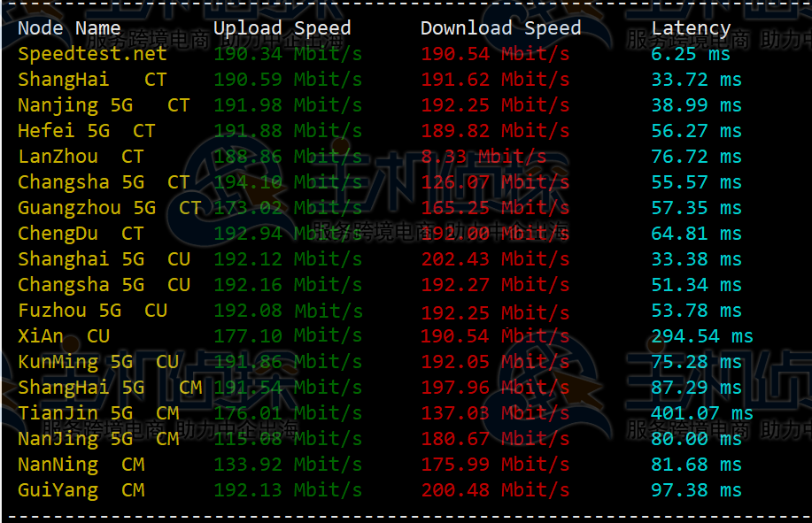This screenshot has height=523, width=812.
Task: Click the Speedtest.net node label
Action: click(x=91, y=53)
